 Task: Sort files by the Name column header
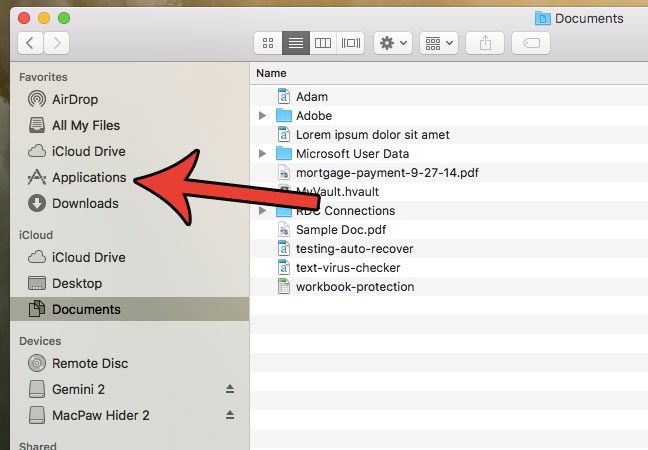click(271, 73)
